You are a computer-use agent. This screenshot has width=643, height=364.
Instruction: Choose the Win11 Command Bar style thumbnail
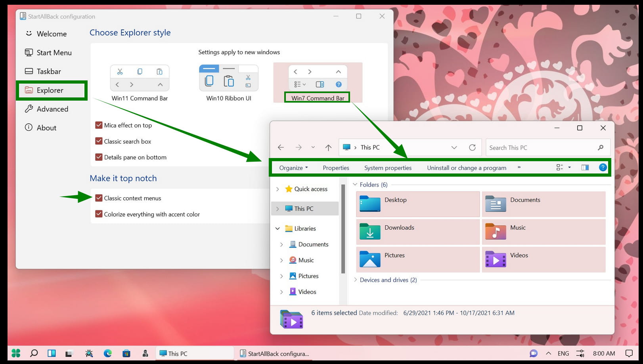click(x=140, y=78)
